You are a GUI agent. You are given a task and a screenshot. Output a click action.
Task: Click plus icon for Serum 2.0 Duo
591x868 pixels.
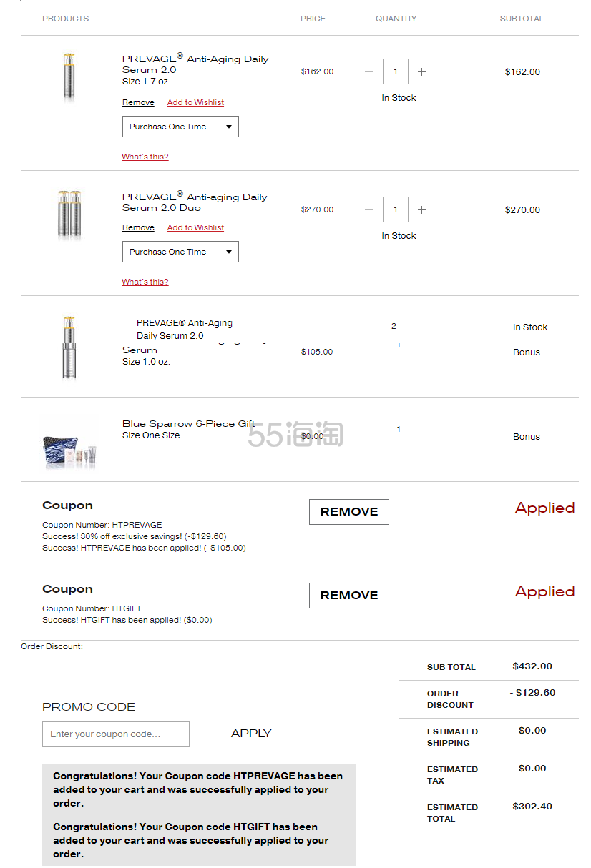tap(421, 209)
